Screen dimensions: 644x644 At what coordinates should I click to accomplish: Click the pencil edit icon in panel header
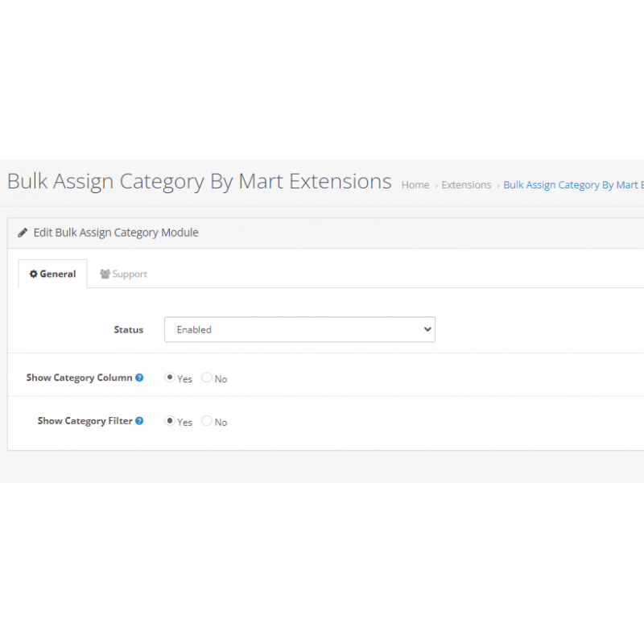pos(23,233)
